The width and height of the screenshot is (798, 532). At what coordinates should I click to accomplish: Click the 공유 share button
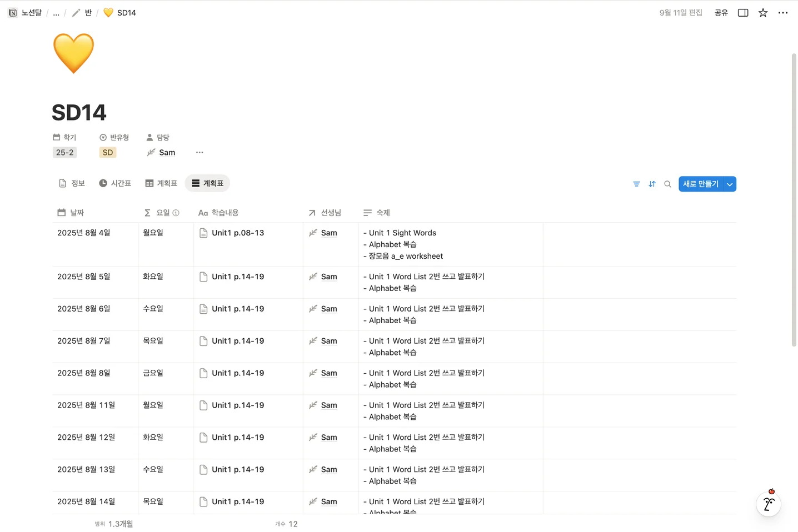[x=721, y=12]
